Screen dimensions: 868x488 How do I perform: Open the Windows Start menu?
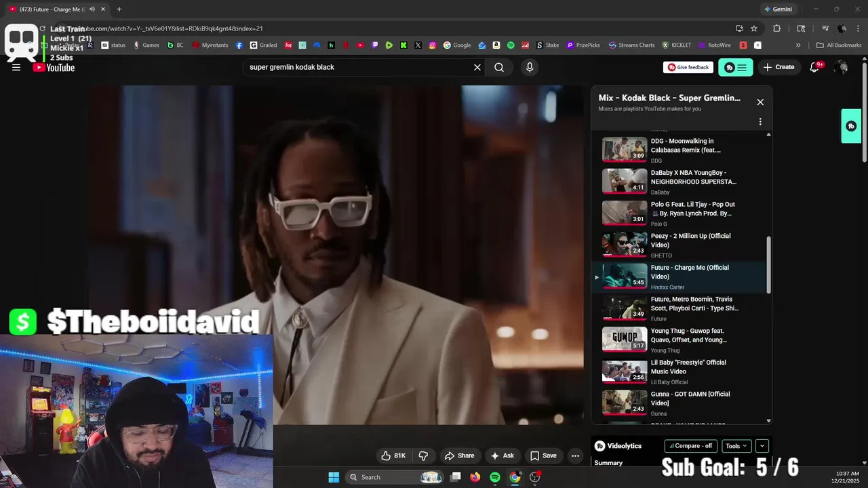tap(334, 477)
